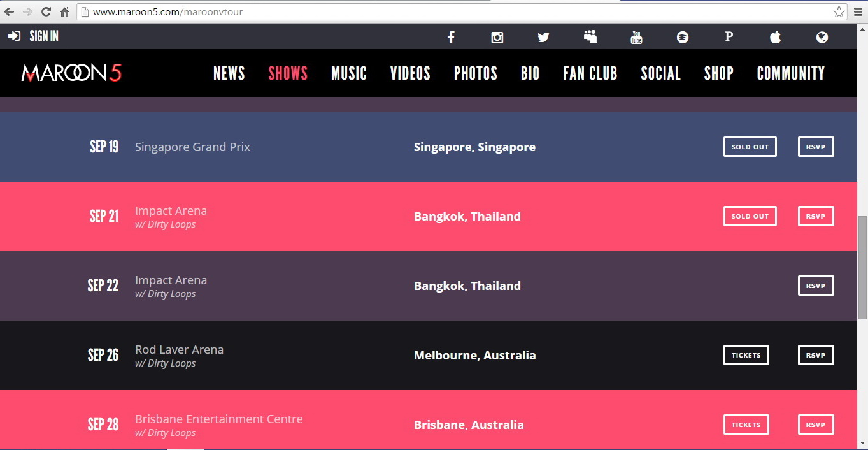RSVP for the Sep 22 Bangkok show
The height and width of the screenshot is (450, 868).
pyautogui.click(x=816, y=286)
